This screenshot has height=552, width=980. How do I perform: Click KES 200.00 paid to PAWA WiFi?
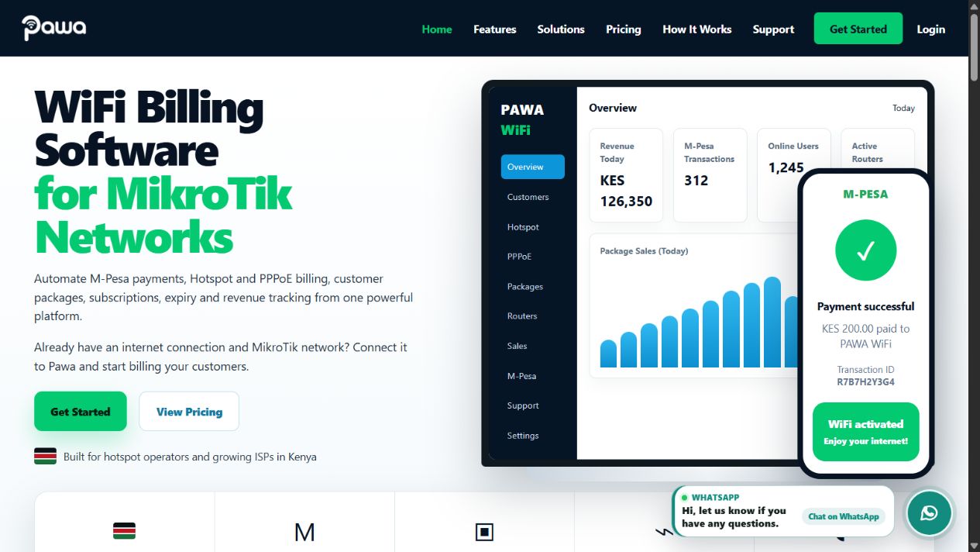pyautogui.click(x=865, y=336)
